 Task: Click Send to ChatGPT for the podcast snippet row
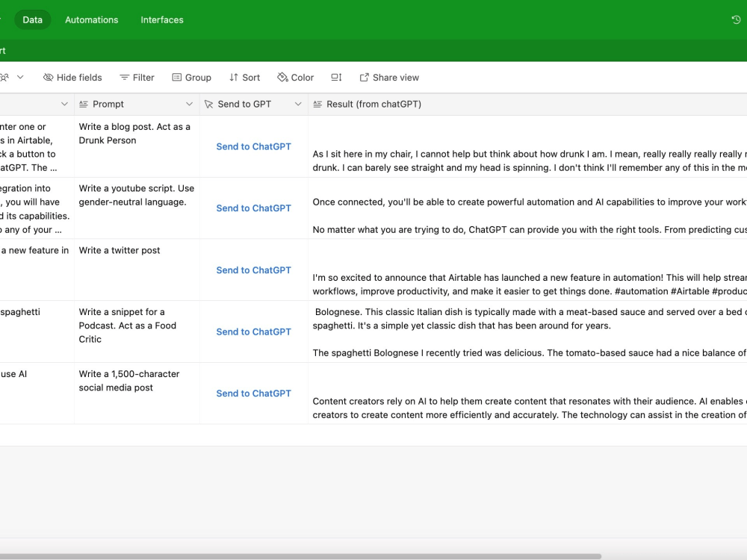click(x=253, y=332)
